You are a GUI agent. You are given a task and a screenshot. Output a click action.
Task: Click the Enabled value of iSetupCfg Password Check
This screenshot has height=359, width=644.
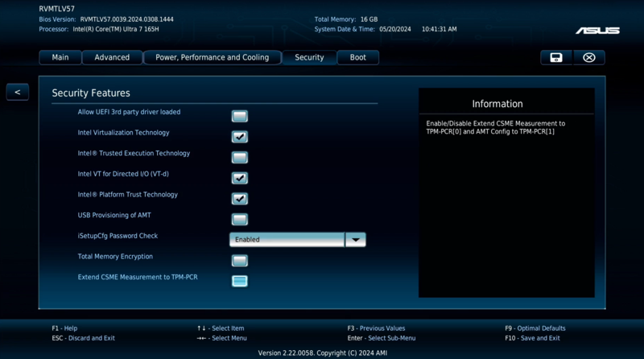pos(287,240)
